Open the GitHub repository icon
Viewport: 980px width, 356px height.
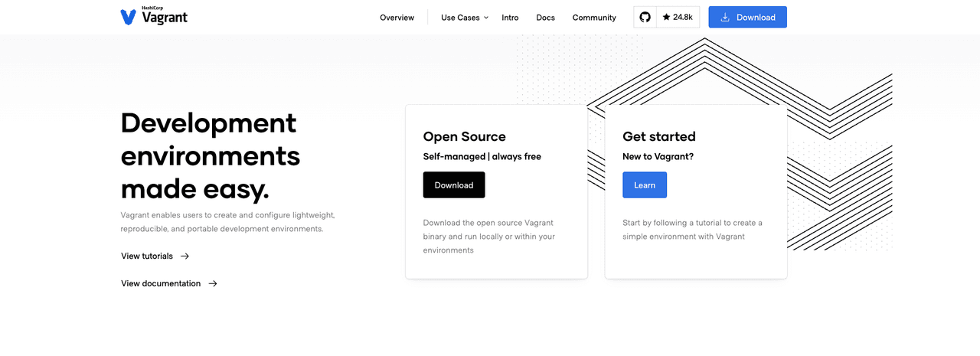(x=645, y=17)
